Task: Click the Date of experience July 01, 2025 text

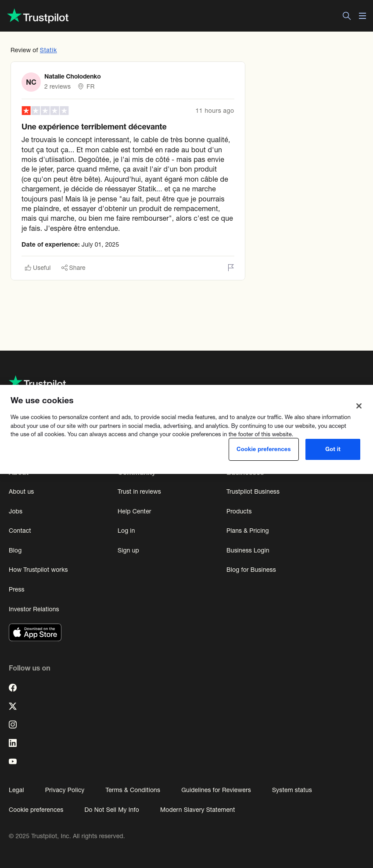Action: 70,244
